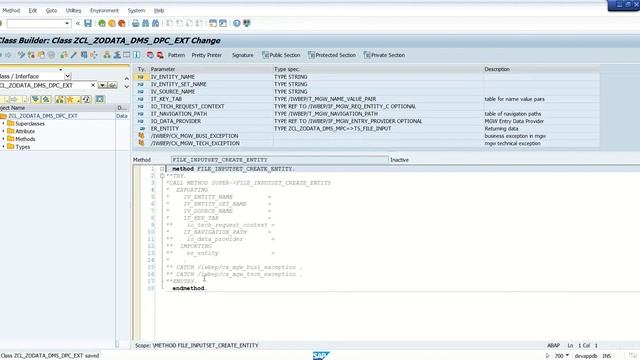Select the IV_ENTITY_NAME parameter row
640x360 pixels.
(x=367, y=77)
